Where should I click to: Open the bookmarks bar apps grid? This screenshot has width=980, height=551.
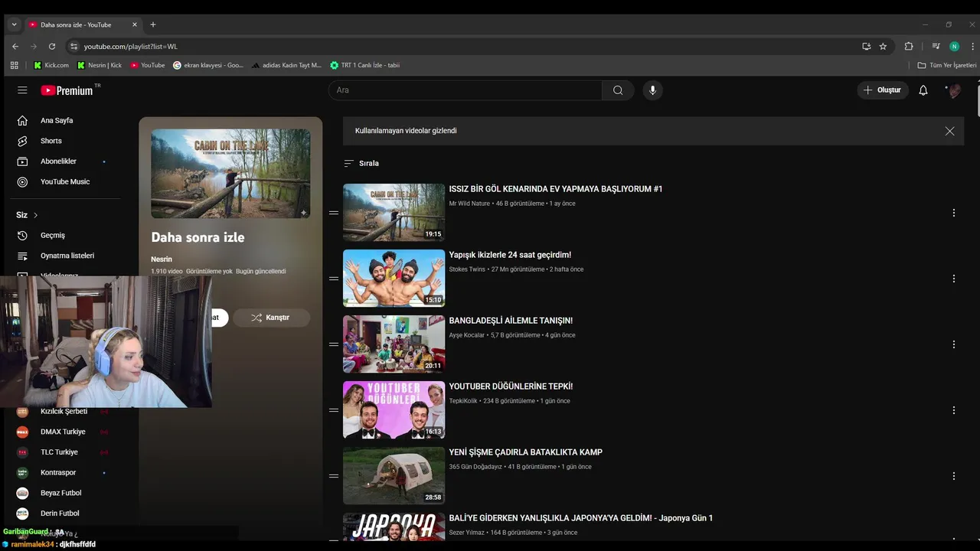pyautogui.click(x=14, y=65)
